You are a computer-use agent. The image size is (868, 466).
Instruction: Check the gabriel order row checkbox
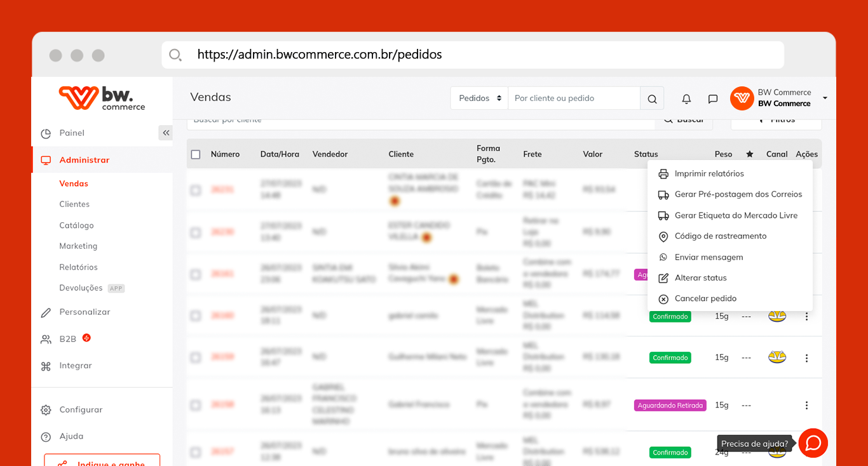point(196,316)
